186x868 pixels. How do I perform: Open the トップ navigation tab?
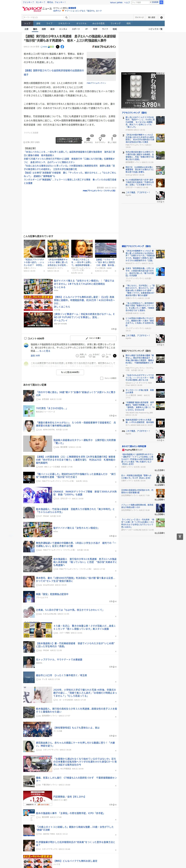(27, 24)
